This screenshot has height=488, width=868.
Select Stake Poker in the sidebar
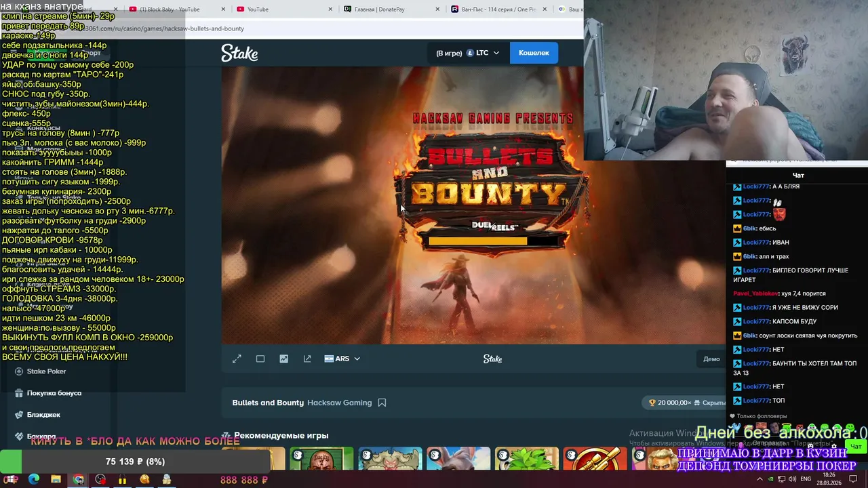point(41,371)
